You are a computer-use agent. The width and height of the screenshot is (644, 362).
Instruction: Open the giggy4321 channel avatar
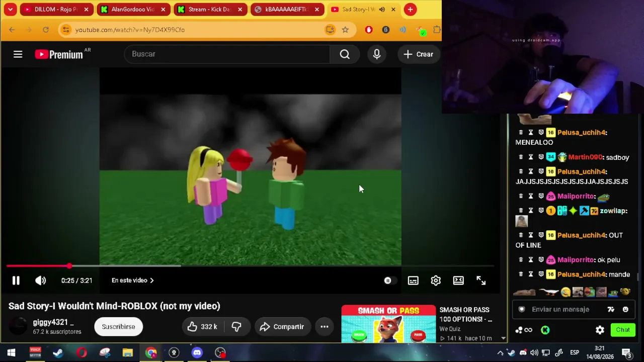click(19, 327)
